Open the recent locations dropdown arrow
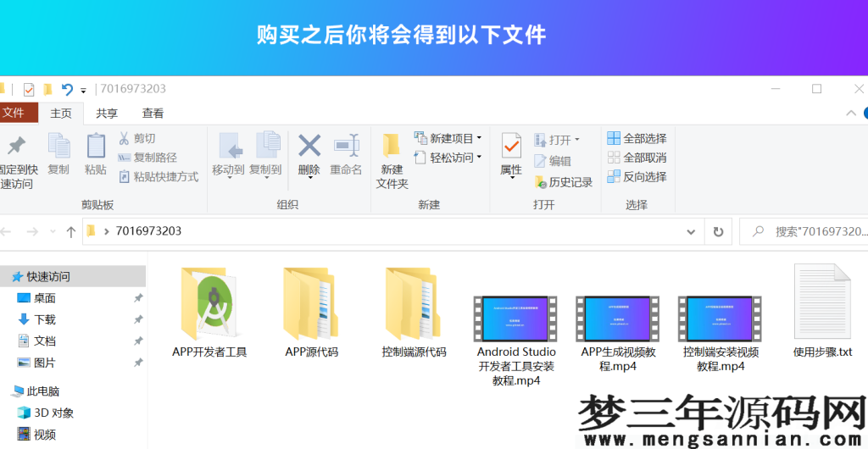The image size is (868, 449). click(x=53, y=232)
